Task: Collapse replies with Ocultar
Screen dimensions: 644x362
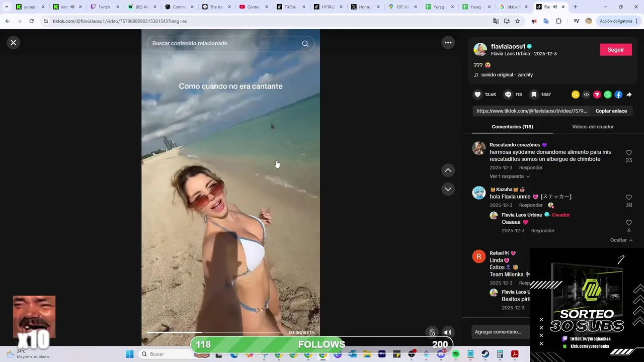Action: tap(621, 240)
